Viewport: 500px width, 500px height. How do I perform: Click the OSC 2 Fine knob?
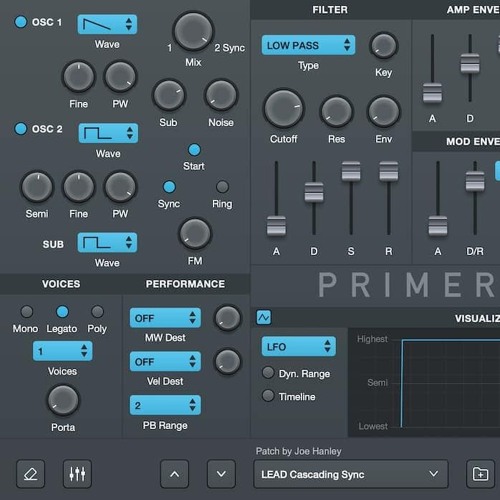[79, 187]
